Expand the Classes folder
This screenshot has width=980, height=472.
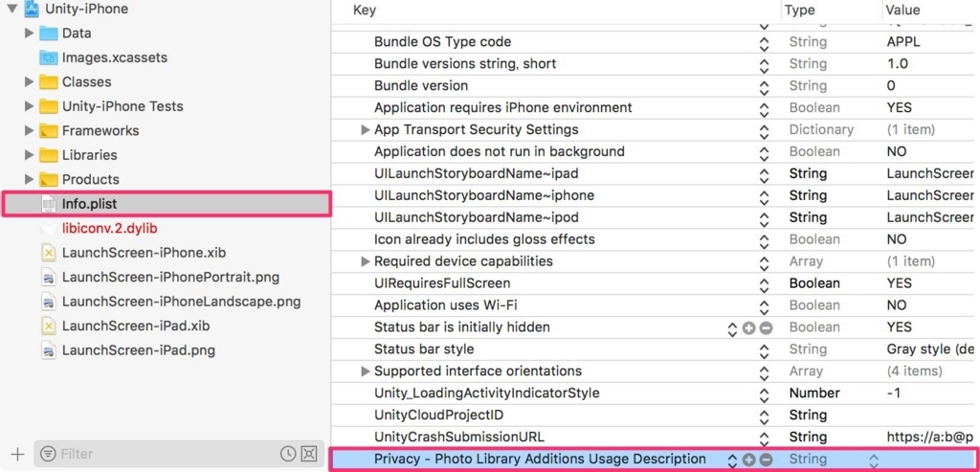point(29,82)
